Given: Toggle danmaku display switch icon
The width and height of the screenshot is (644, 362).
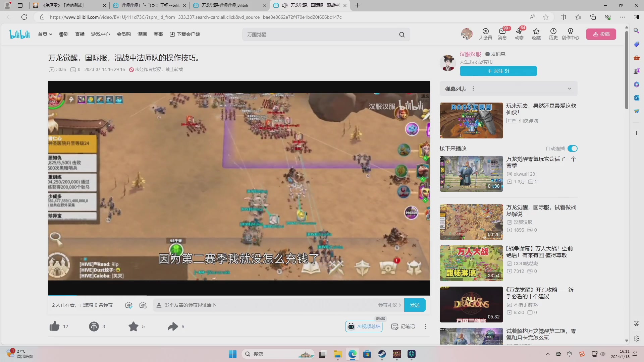Looking at the screenshot, I should point(129,305).
